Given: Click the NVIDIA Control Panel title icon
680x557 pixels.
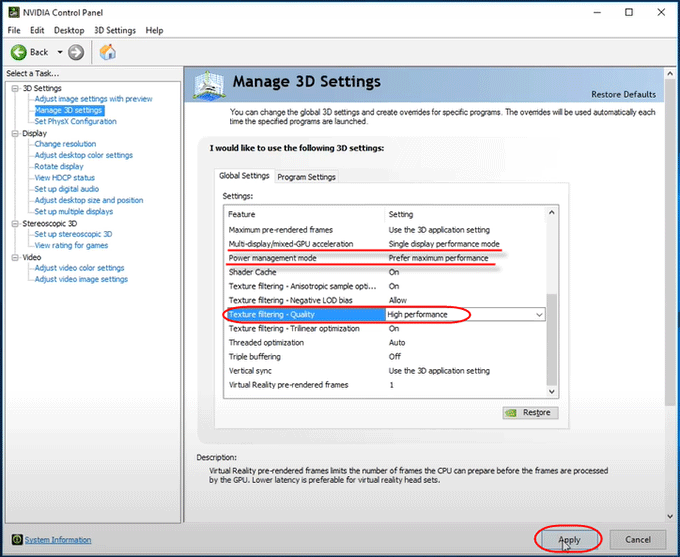Looking at the screenshot, I should click(x=14, y=12).
